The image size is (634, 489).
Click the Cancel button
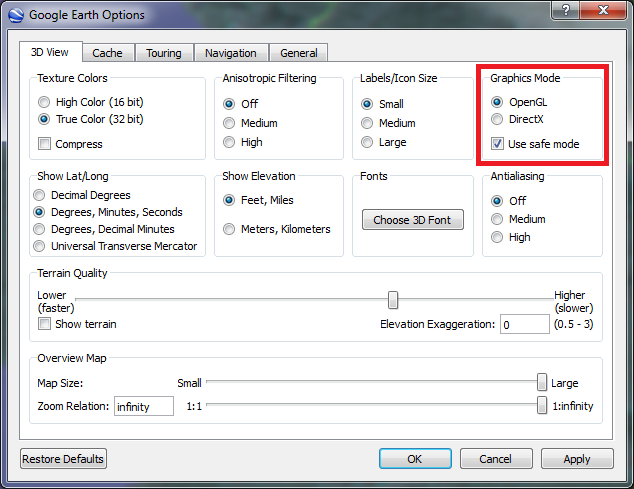496,459
